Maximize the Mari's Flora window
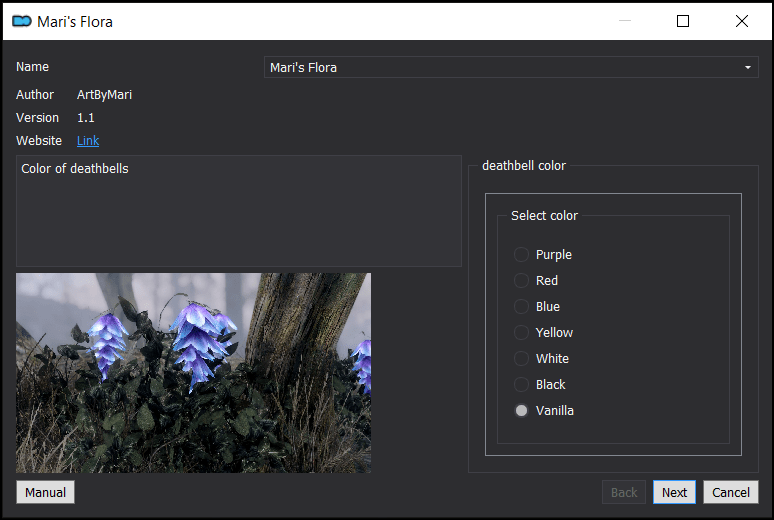 [x=683, y=21]
